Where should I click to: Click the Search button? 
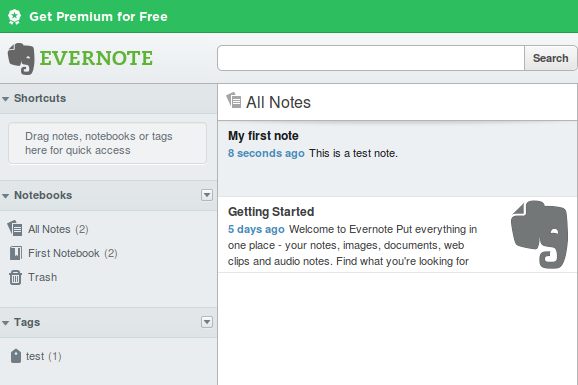(550, 58)
